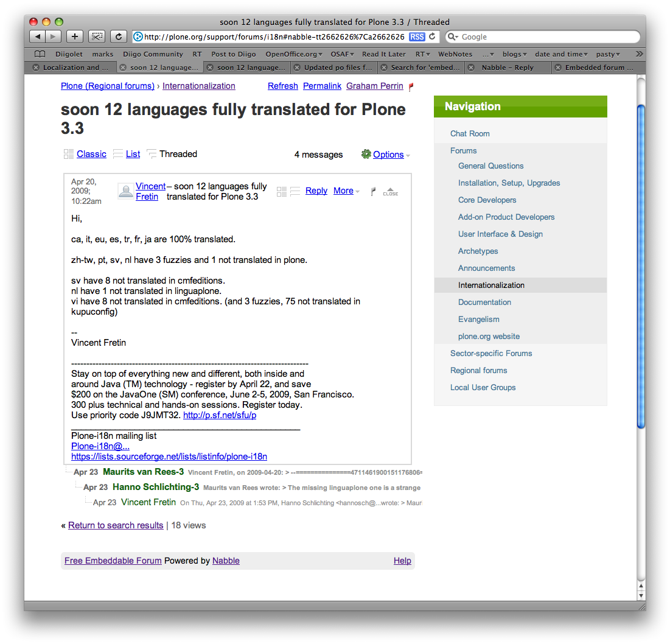Click Reply link on Vincent's message

[x=316, y=191]
